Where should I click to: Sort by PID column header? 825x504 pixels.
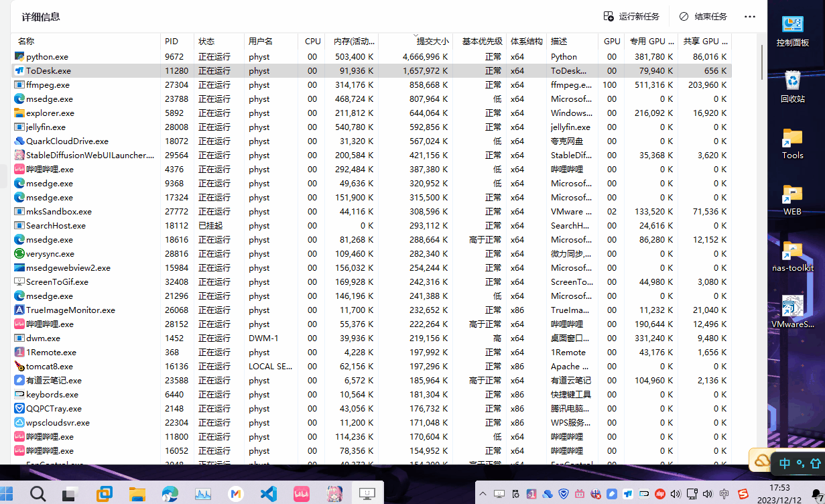(178, 42)
